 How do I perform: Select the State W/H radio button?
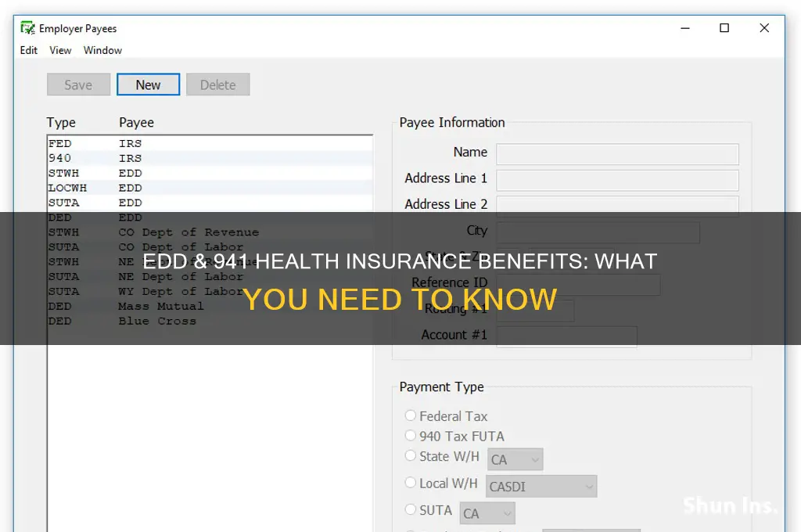coord(410,455)
